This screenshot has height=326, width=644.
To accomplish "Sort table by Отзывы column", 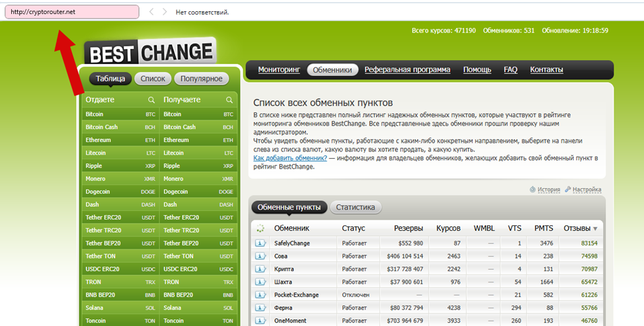I will coord(581,228).
